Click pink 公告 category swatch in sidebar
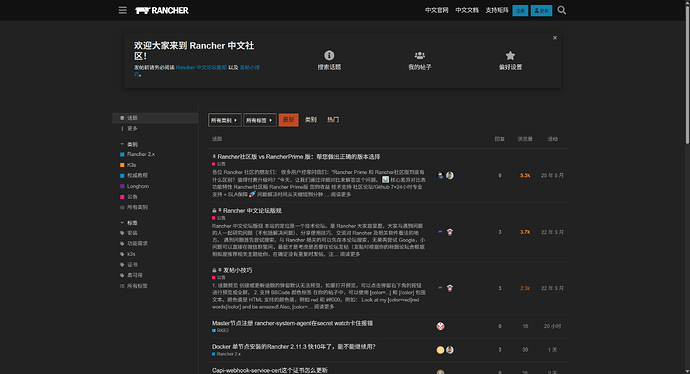The width and height of the screenshot is (690, 374). (x=122, y=197)
